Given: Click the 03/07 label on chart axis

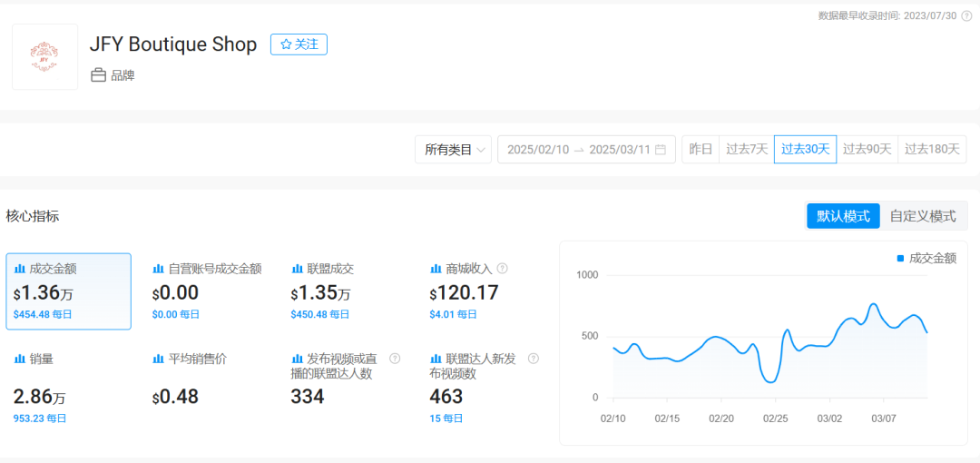Looking at the screenshot, I should click(883, 418).
